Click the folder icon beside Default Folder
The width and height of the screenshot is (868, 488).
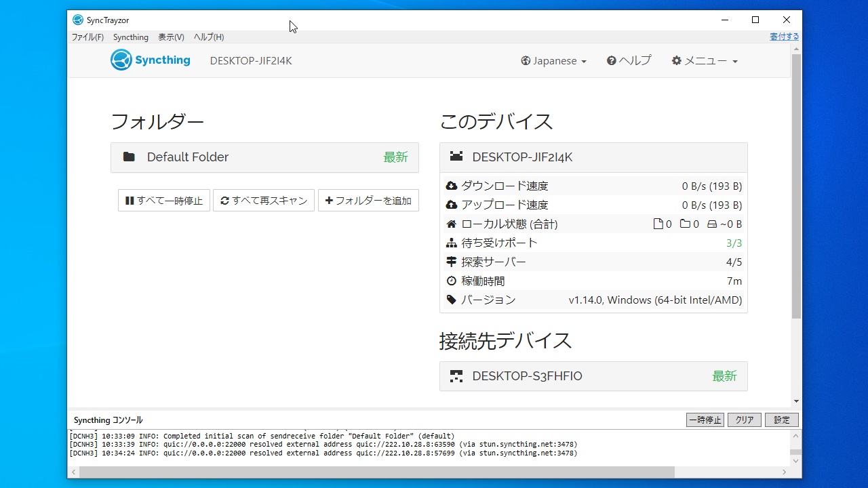point(129,157)
